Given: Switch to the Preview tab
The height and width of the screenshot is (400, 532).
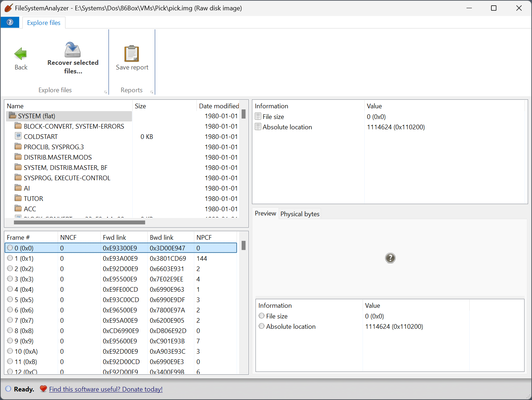Looking at the screenshot, I should [265, 213].
